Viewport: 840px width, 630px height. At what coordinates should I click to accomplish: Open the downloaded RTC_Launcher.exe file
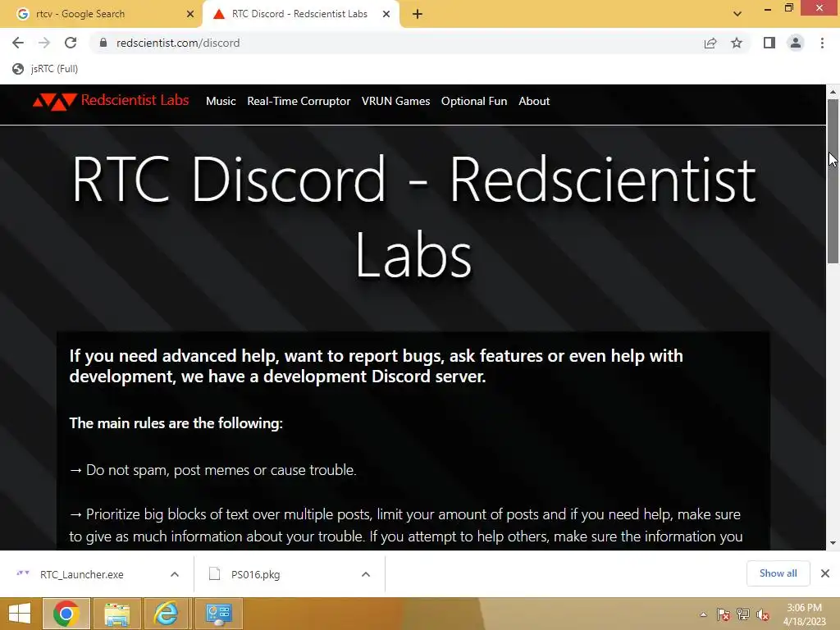click(x=81, y=574)
